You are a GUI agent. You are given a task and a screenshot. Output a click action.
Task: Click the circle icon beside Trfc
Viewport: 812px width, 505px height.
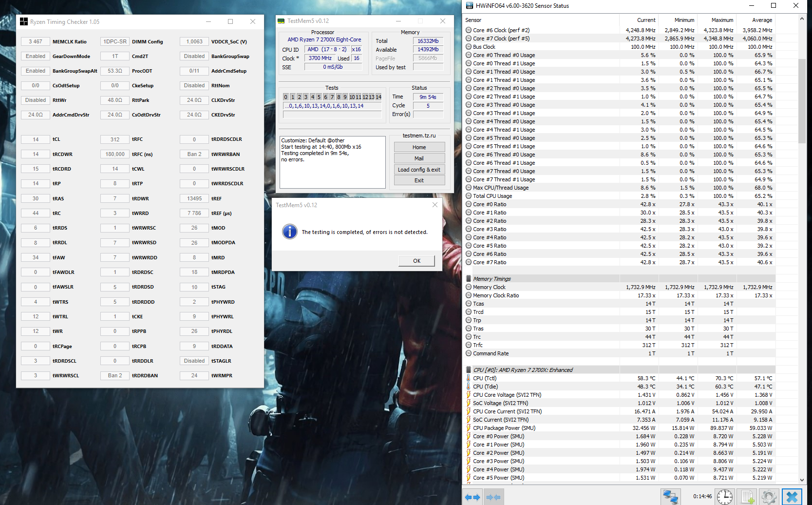pyautogui.click(x=469, y=345)
